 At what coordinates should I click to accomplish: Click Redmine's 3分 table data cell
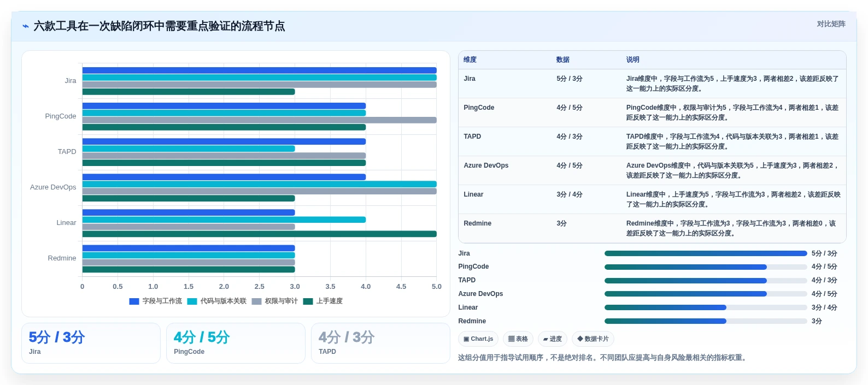pyautogui.click(x=561, y=223)
